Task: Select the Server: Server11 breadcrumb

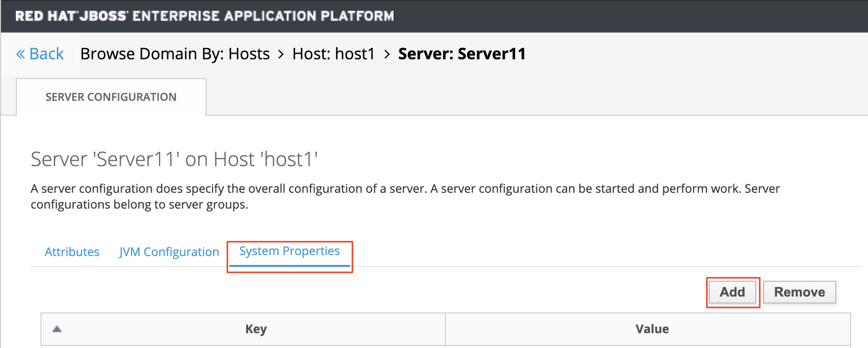Action: point(462,54)
